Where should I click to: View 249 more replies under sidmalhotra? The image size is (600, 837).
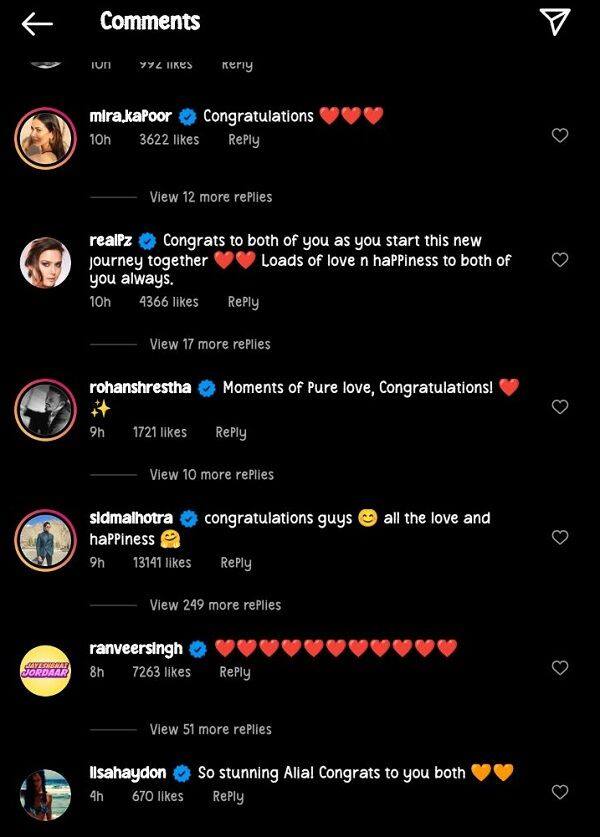click(215, 605)
